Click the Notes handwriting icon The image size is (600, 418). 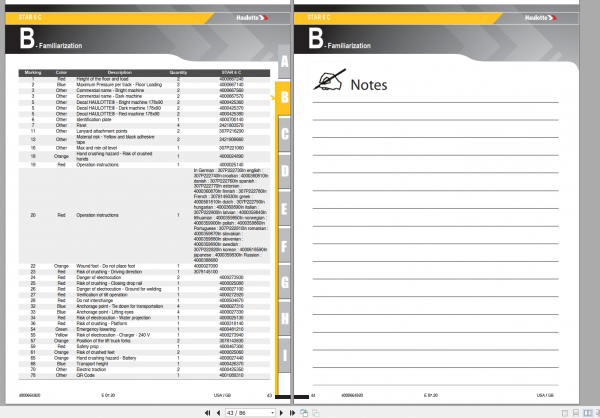click(x=329, y=79)
